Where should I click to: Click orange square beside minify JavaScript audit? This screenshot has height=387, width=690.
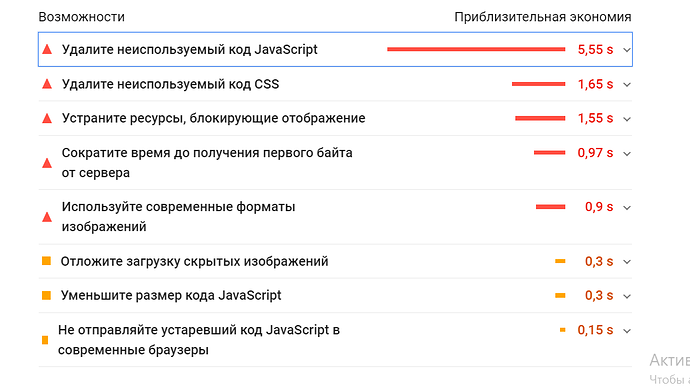click(x=46, y=295)
